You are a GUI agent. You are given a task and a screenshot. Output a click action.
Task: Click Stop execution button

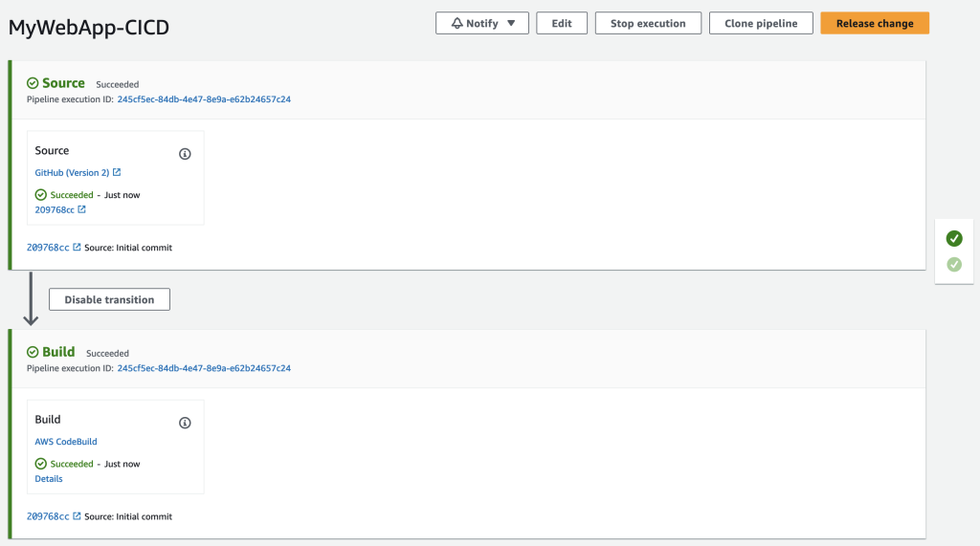tap(648, 23)
